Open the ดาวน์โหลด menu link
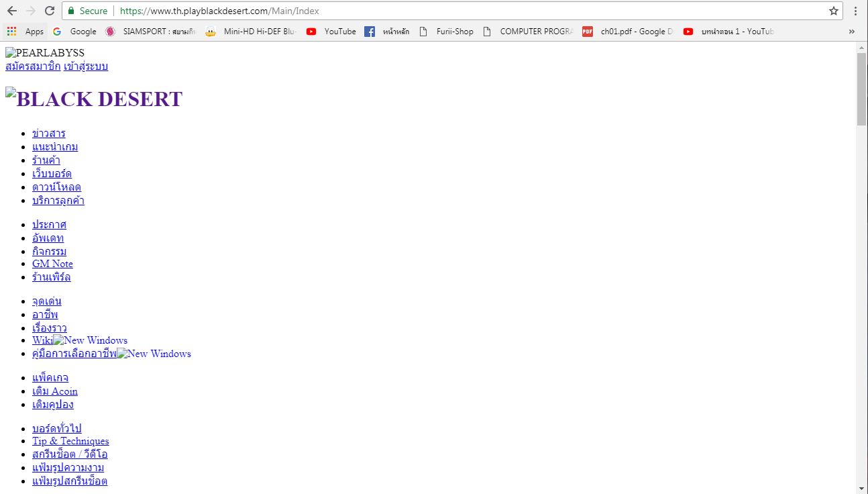 tap(56, 187)
